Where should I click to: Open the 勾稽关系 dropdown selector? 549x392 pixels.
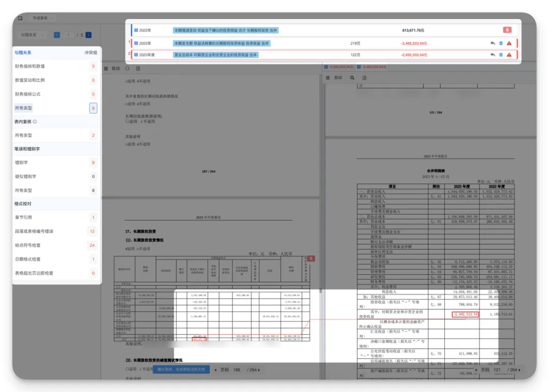coord(32,35)
